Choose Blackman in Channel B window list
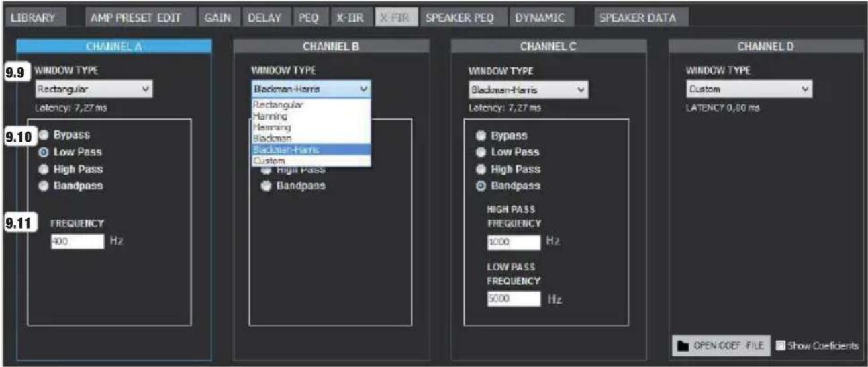 tap(311, 138)
